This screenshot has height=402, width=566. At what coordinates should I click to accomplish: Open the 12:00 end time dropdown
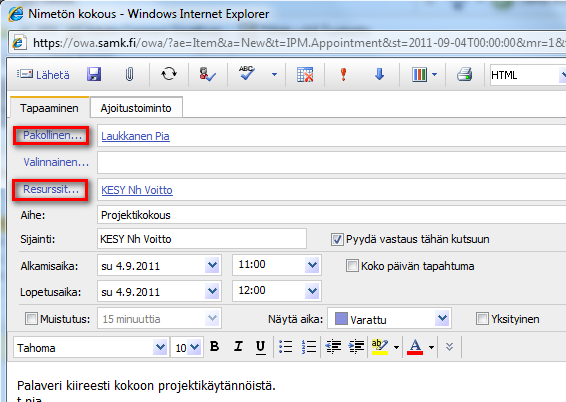point(312,291)
